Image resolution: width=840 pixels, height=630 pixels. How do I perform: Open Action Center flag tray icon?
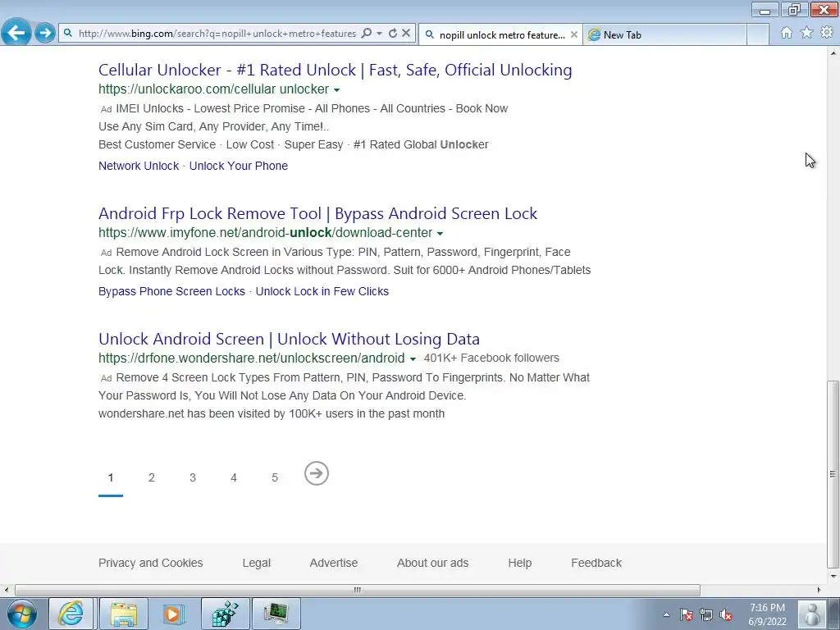pyautogui.click(x=687, y=615)
